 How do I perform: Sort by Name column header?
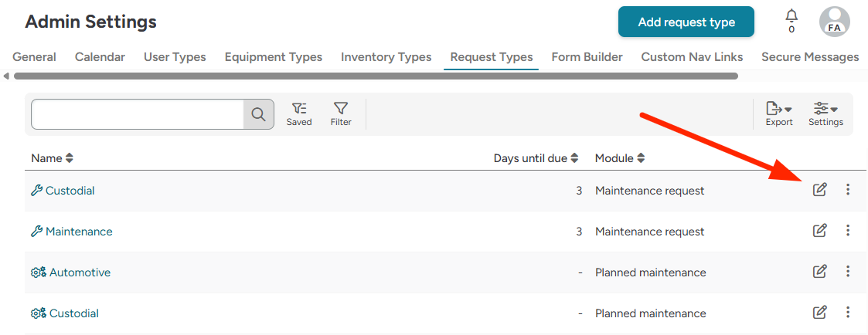pyautogui.click(x=52, y=158)
